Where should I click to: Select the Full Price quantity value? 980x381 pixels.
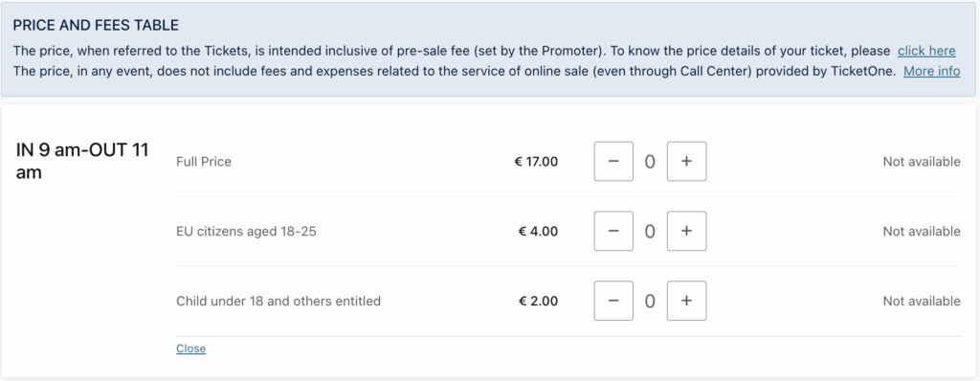pos(650,162)
